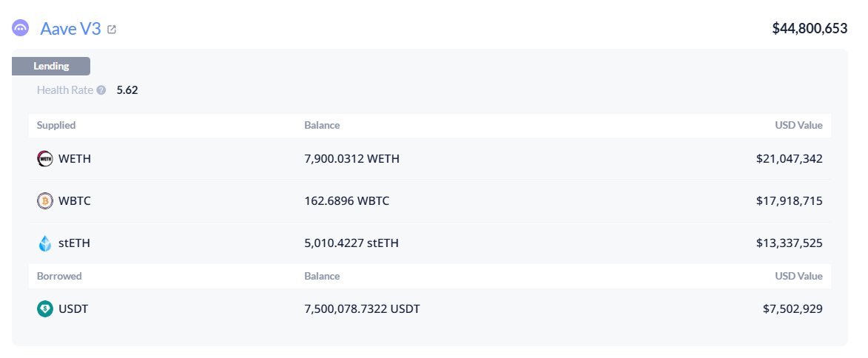Select the USDT borrowed asset name
The image size is (868, 358).
point(73,308)
